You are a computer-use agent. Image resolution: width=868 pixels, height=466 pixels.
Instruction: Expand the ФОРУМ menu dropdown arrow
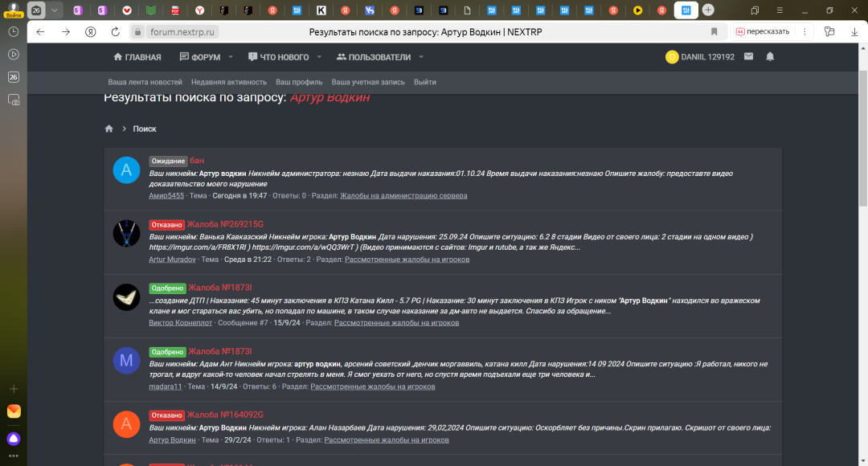[231, 57]
